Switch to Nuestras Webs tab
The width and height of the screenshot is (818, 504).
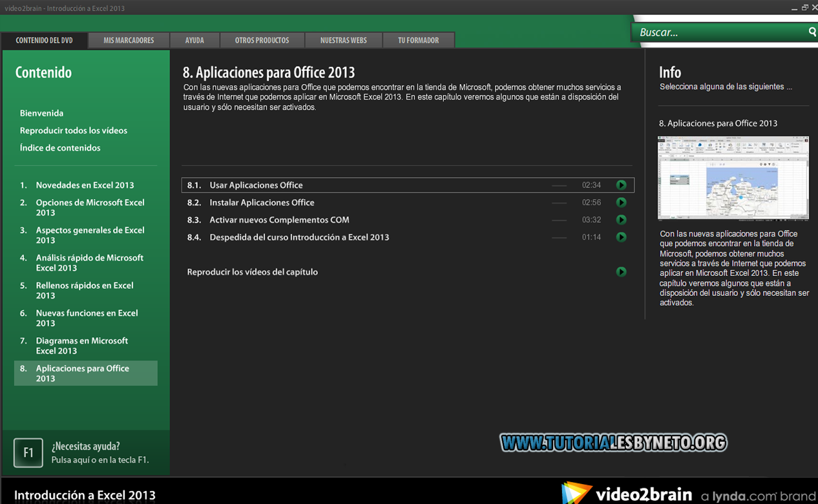click(x=344, y=40)
